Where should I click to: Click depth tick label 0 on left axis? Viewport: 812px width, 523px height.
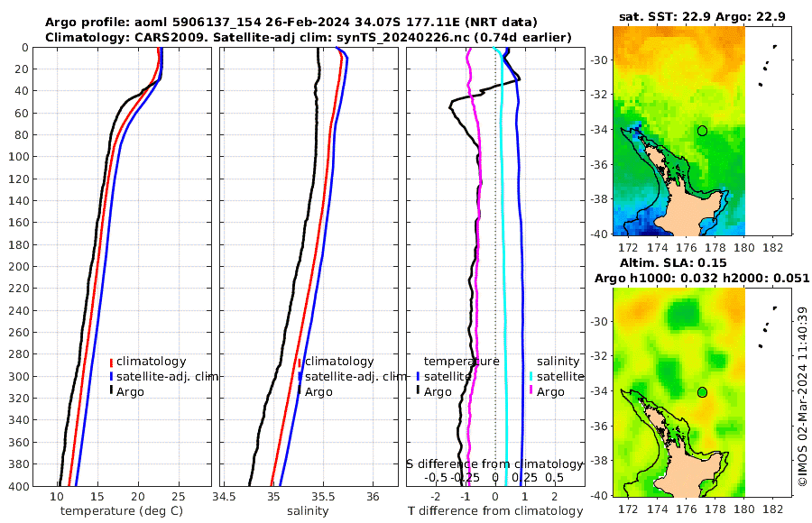(x=25, y=48)
